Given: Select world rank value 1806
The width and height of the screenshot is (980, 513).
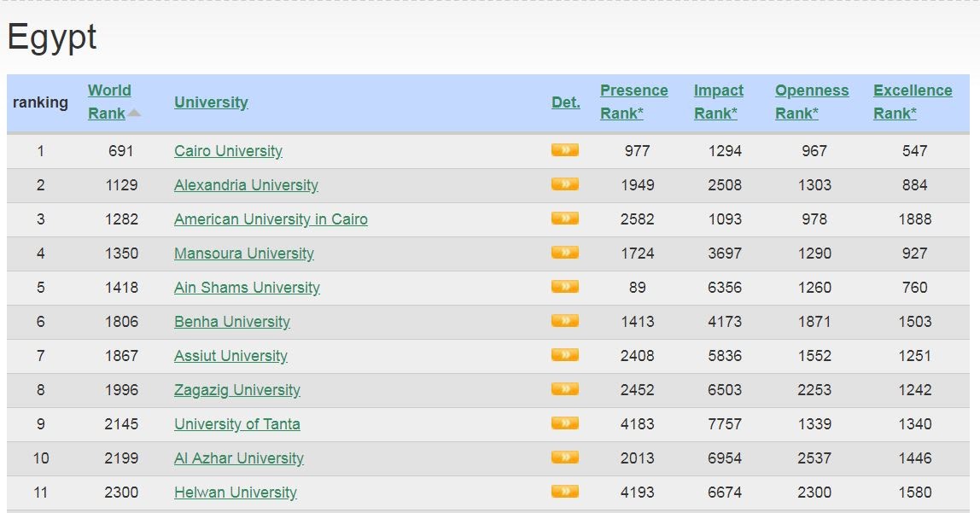Looking at the screenshot, I should coord(121,322).
